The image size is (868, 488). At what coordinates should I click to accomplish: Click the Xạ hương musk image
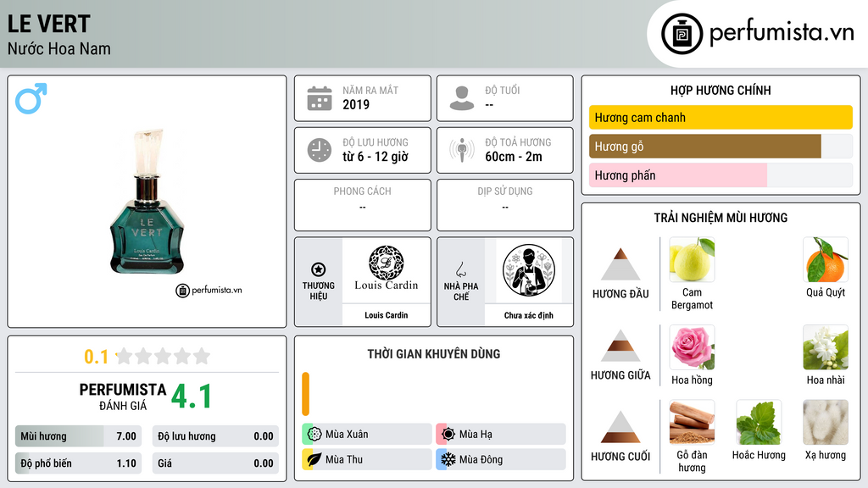pyautogui.click(x=826, y=423)
